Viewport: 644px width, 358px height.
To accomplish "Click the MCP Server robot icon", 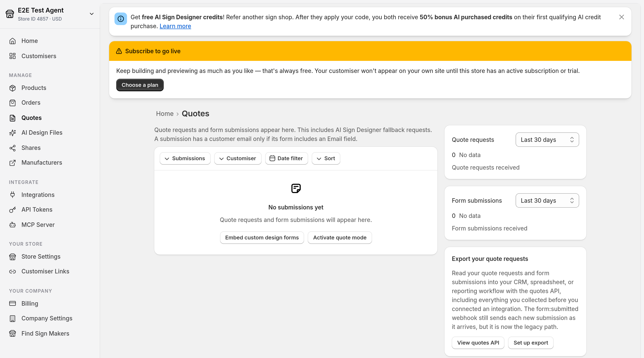I will [x=13, y=225].
